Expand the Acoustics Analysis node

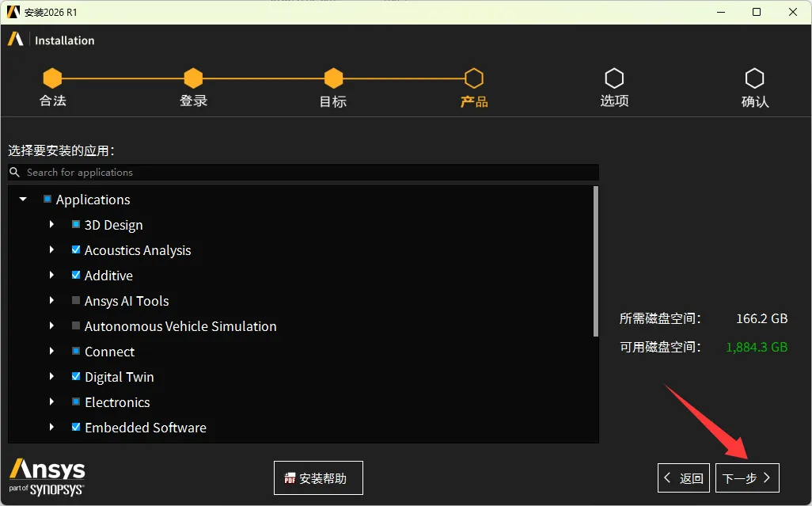point(51,249)
